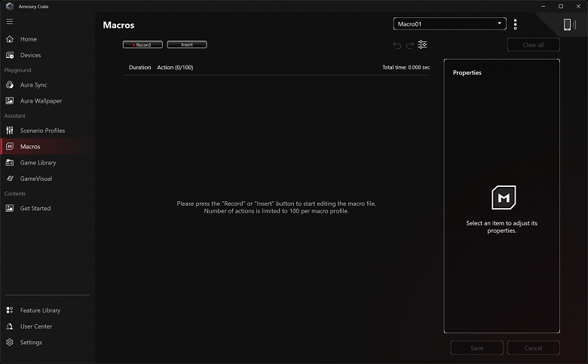Open Settings label
Screen dimensions: 588x364
(x=31, y=343)
